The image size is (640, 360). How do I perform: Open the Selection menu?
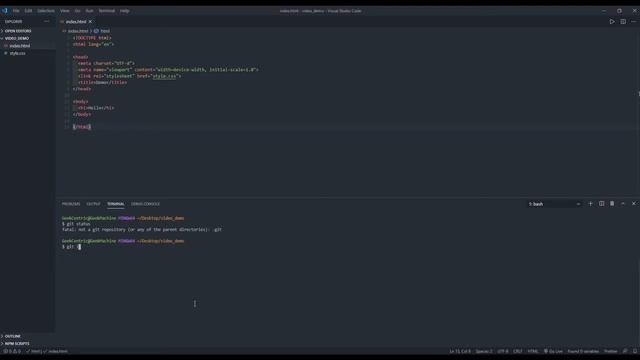pyautogui.click(x=46, y=11)
